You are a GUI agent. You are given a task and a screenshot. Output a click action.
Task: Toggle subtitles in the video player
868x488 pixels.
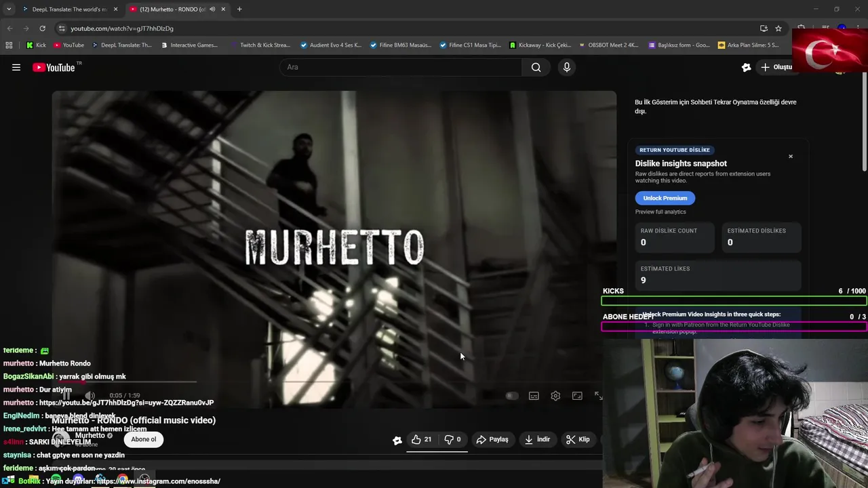pos(534,396)
